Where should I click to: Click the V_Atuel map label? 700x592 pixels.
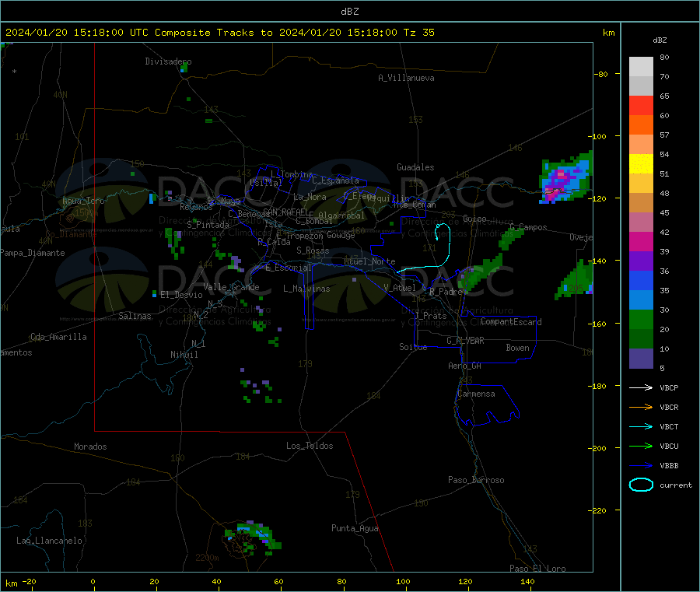tap(400, 288)
